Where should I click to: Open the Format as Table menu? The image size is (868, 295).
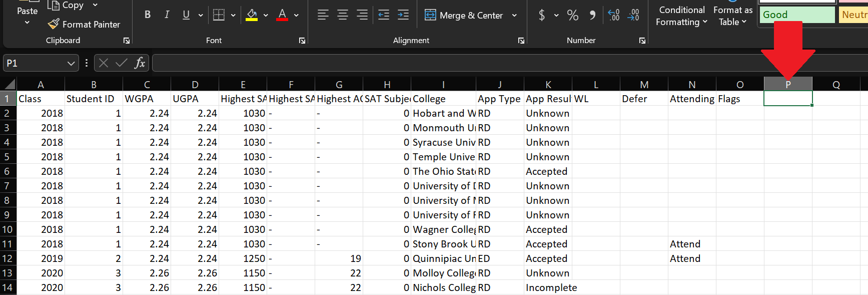(x=733, y=16)
